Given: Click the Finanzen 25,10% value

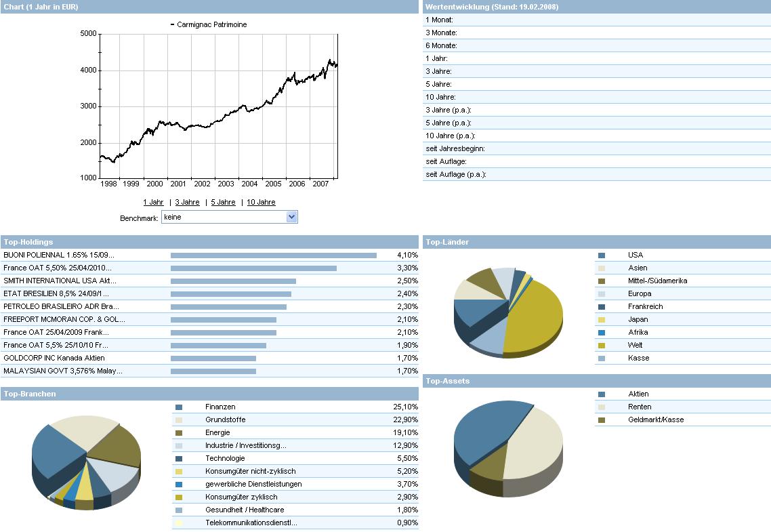Looking at the screenshot, I should [405, 407].
